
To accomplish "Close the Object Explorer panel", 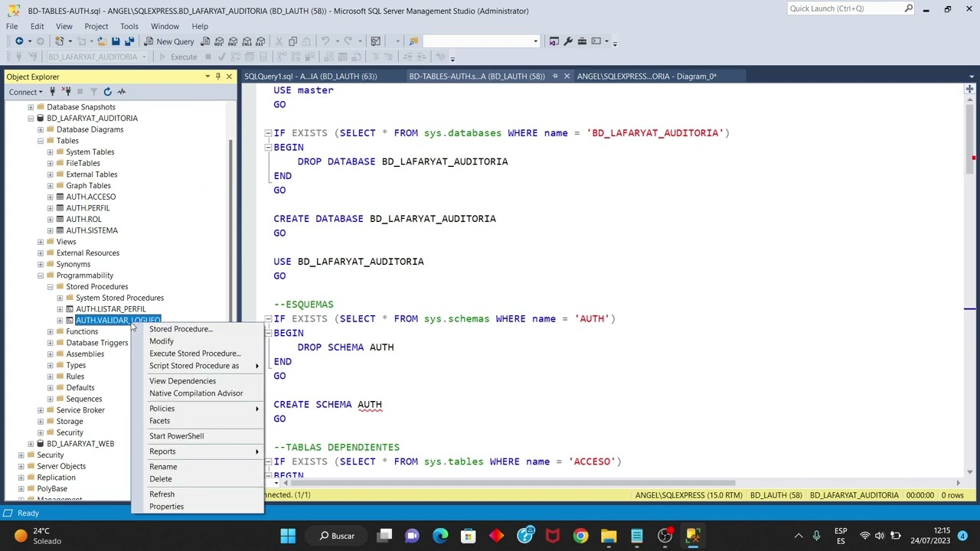I will [229, 77].
